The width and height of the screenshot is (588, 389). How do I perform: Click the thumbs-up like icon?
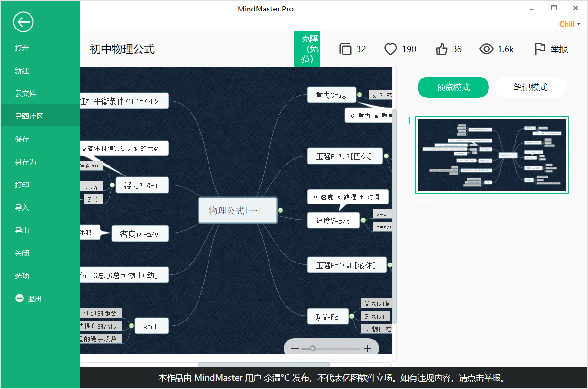(x=441, y=49)
